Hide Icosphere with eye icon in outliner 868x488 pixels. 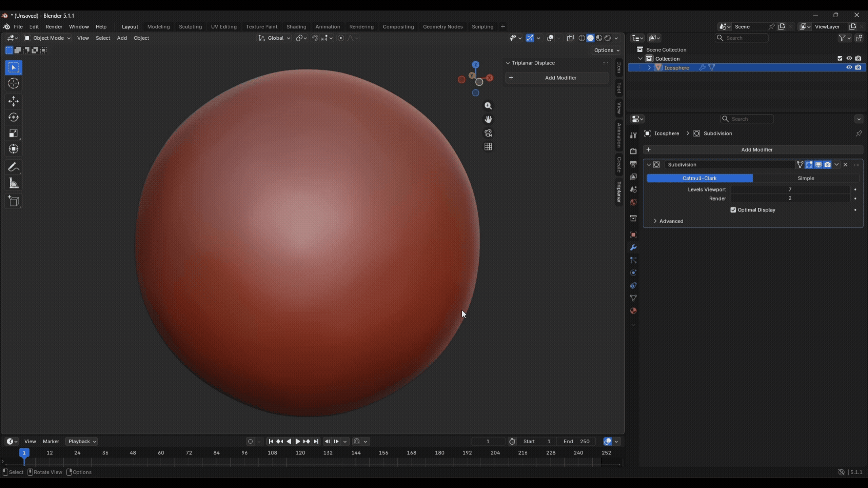(849, 67)
